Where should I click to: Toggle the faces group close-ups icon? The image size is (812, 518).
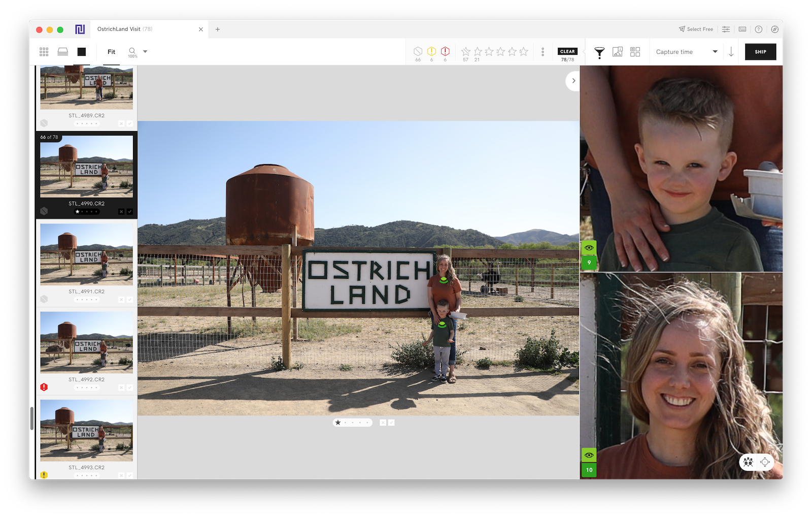748,462
